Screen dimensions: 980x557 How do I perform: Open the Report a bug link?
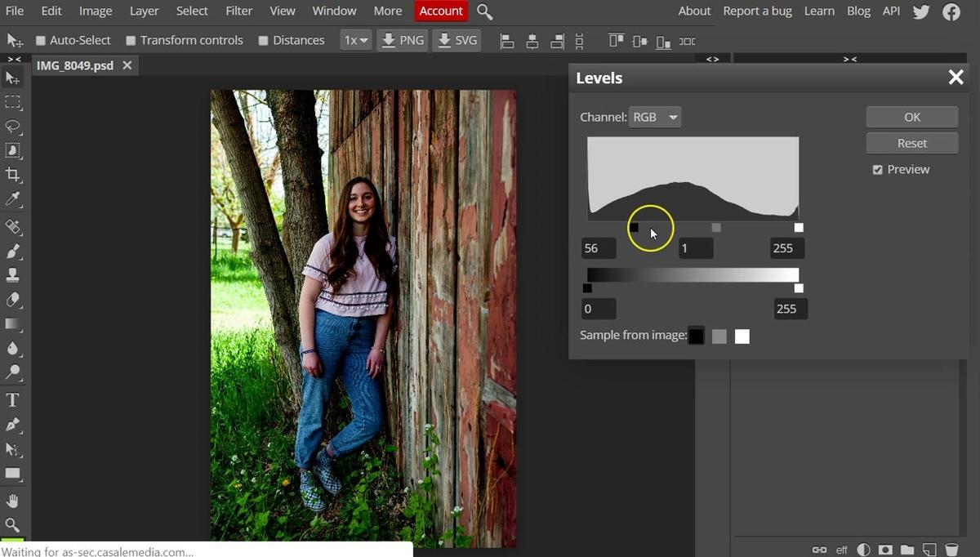(757, 11)
